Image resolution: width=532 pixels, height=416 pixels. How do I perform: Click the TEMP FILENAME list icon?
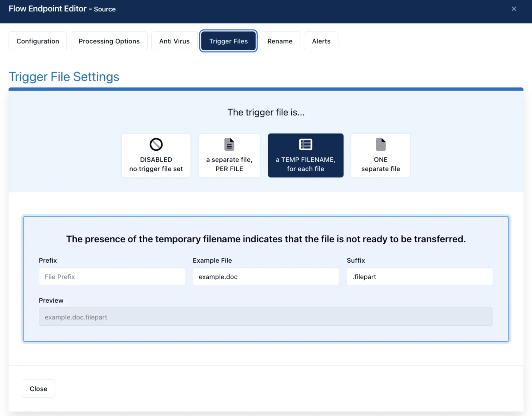coord(305,145)
